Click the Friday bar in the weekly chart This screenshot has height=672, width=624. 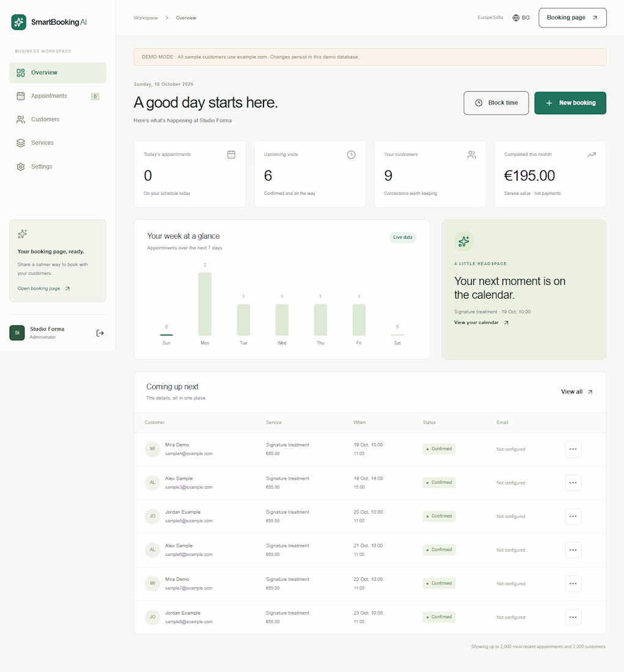click(x=359, y=320)
